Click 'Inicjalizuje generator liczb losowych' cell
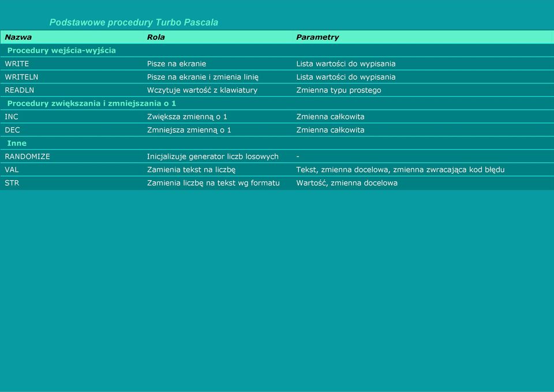The height and width of the screenshot is (392, 554). click(213, 156)
